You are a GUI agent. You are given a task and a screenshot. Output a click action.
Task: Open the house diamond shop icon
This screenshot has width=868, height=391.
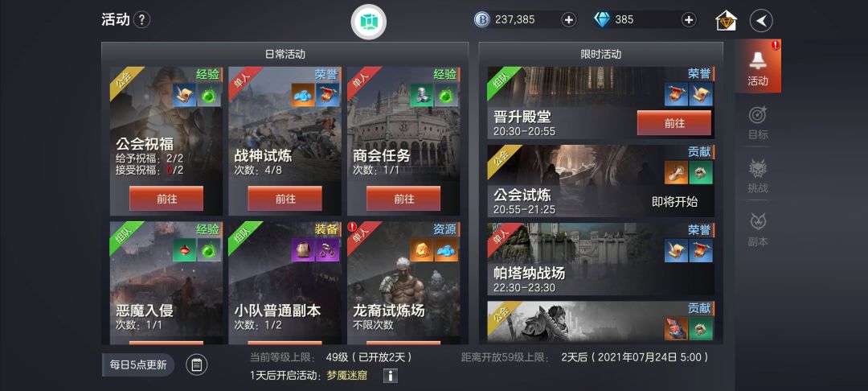tap(727, 21)
